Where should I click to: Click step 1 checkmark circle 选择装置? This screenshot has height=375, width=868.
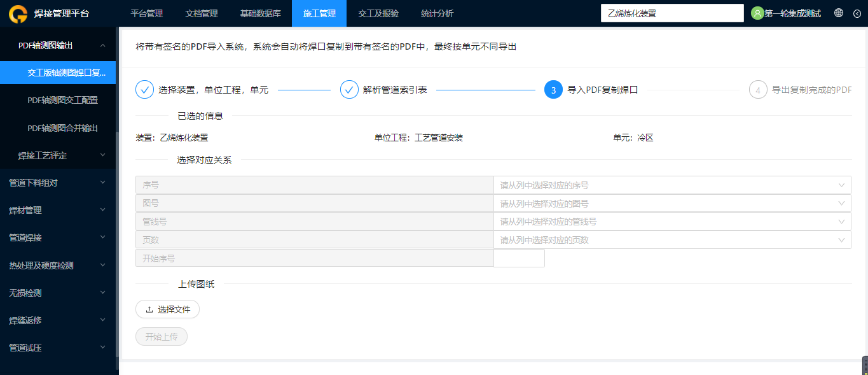(145, 90)
